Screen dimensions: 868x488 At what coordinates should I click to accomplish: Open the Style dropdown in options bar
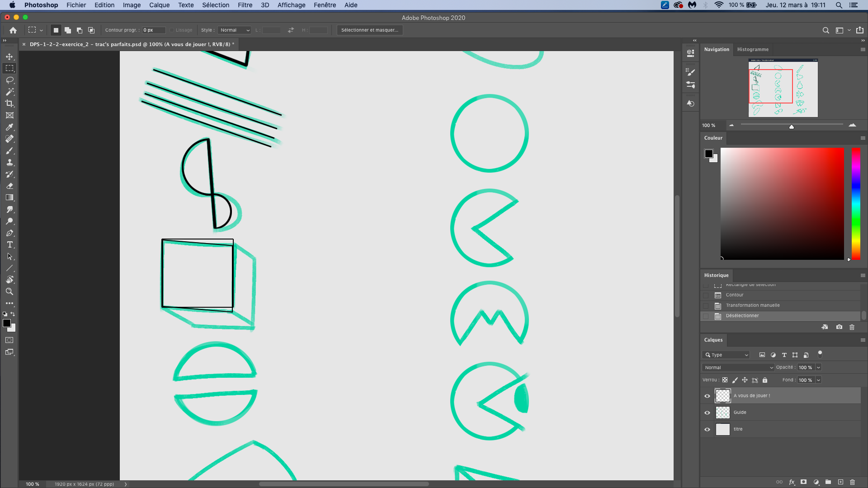[x=235, y=30]
